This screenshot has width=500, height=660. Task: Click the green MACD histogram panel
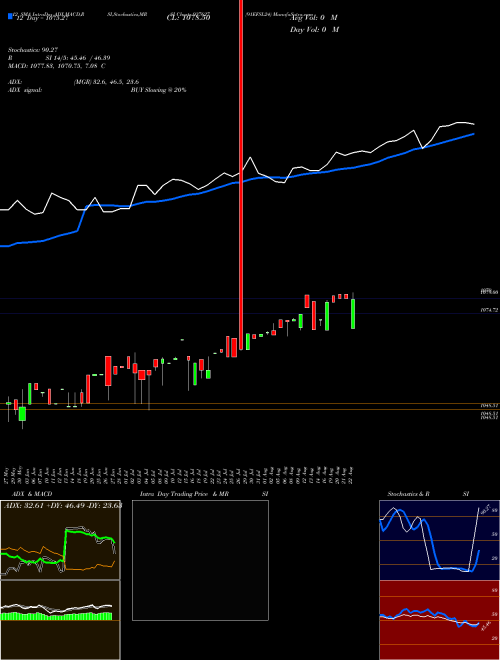[60, 620]
